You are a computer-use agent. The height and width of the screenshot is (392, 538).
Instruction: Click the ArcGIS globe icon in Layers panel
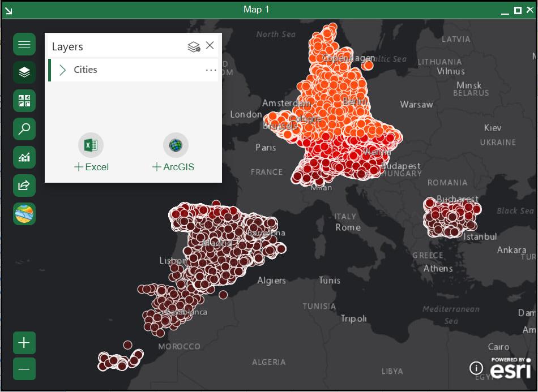point(176,145)
